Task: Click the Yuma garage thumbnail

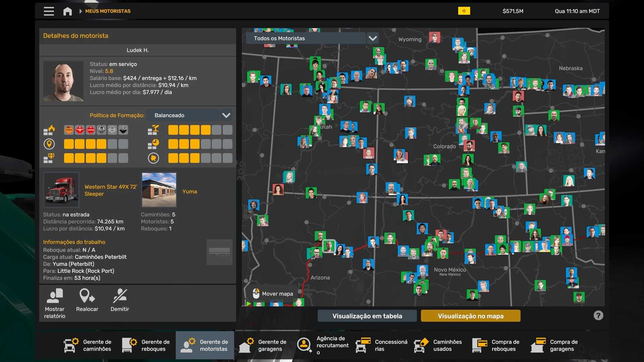Action: coord(159,190)
